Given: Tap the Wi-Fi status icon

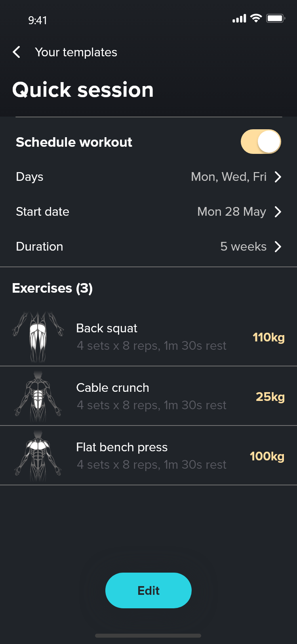Looking at the screenshot, I should pyautogui.click(x=256, y=18).
